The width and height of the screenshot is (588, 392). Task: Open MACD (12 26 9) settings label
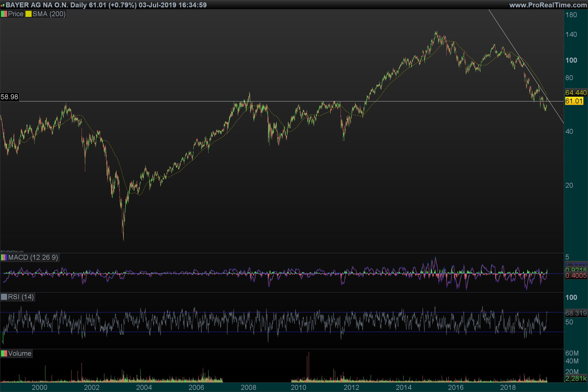(x=33, y=257)
